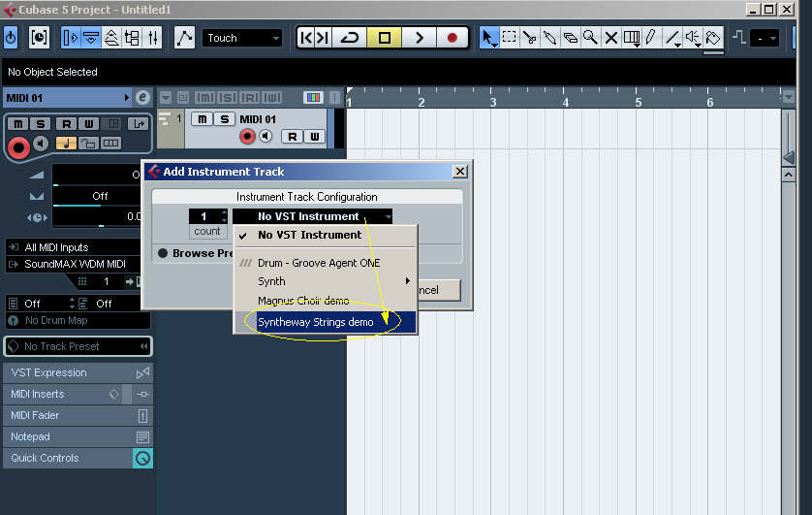Image resolution: width=812 pixels, height=515 pixels.
Task: Select Syntheway Strings demo from menu
Action: coord(326,322)
